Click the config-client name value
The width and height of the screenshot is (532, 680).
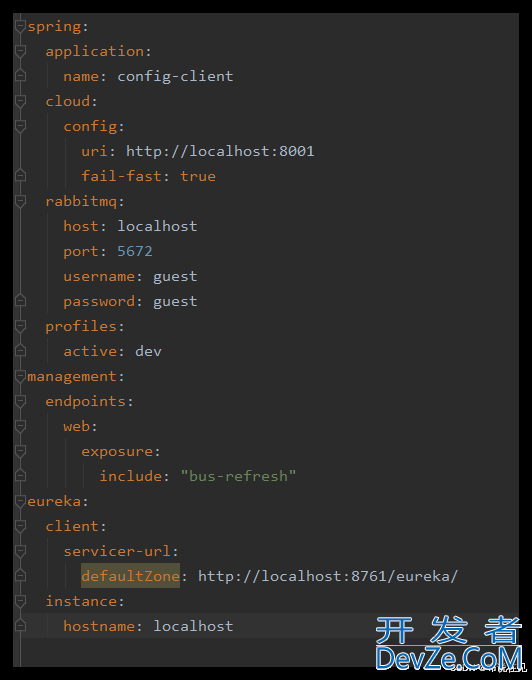175,77
